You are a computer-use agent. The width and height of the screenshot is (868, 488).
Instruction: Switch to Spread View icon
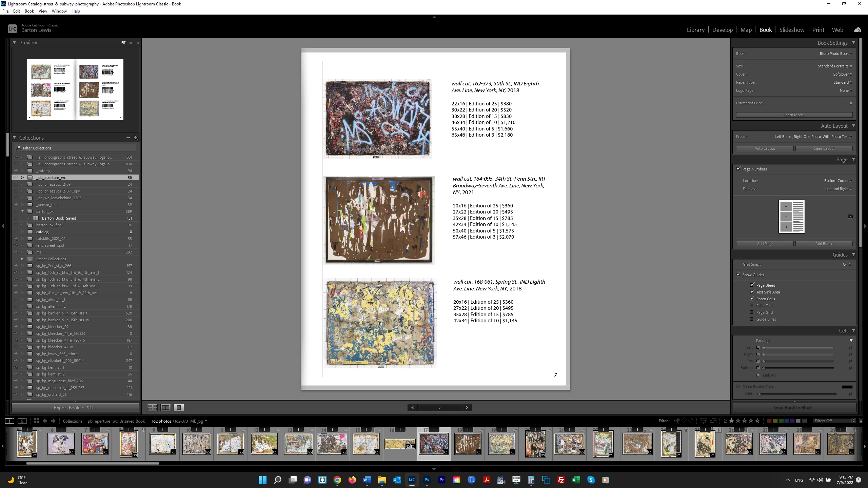[x=165, y=407]
